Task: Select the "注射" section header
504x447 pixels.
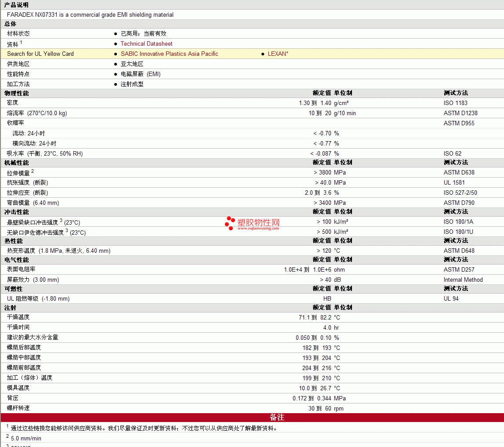Action: 10,308
